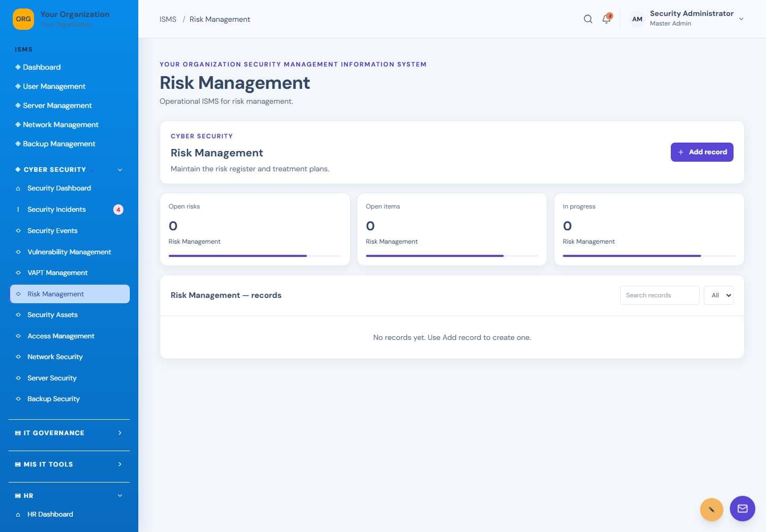Click the Security Incidents badge showing 4

click(x=118, y=210)
